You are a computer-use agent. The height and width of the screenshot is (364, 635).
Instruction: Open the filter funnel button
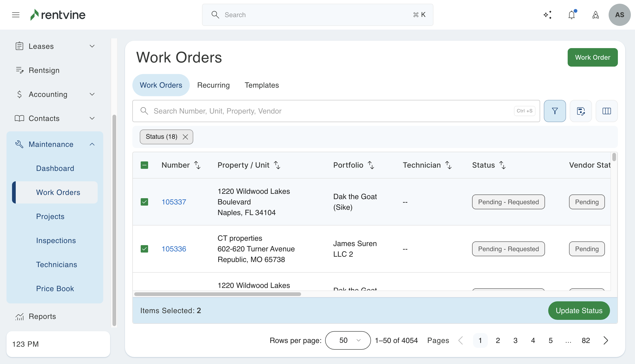point(554,111)
